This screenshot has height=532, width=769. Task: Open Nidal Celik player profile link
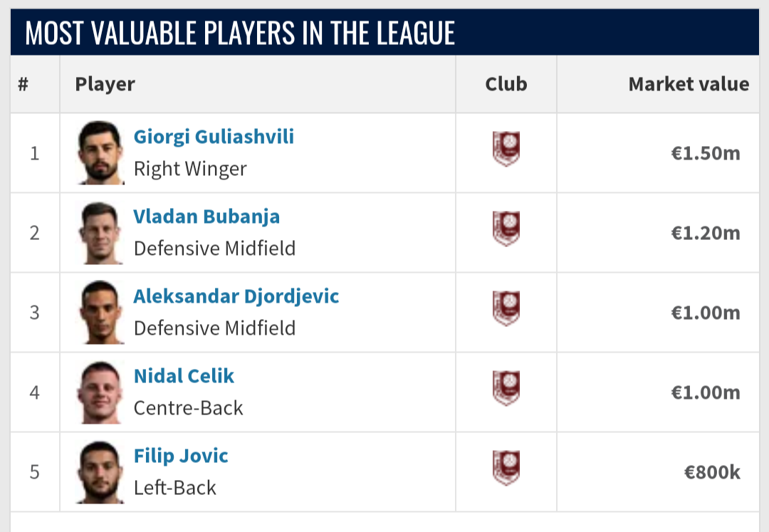click(x=184, y=376)
